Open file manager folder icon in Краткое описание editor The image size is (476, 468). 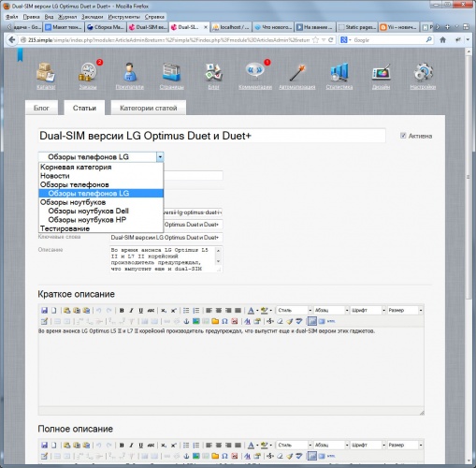pos(215,321)
